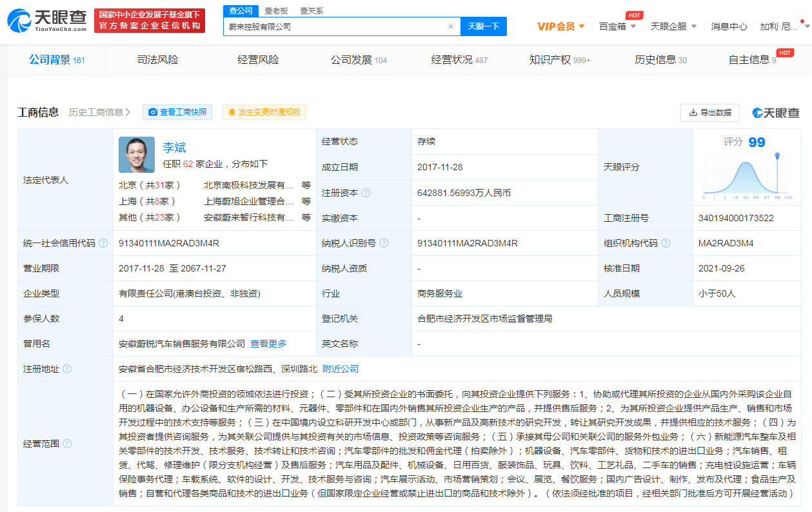This screenshot has width=812, height=512.
Task: Open the 天眼企服 dropdown
Action: (673, 26)
